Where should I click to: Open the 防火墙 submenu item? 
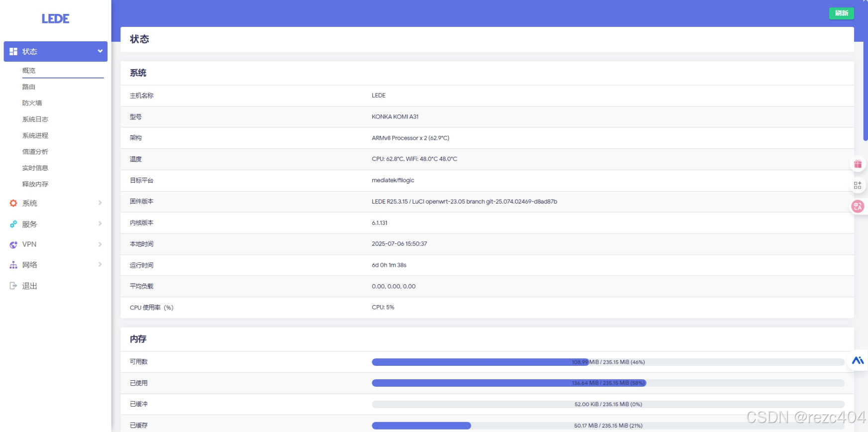tap(32, 103)
